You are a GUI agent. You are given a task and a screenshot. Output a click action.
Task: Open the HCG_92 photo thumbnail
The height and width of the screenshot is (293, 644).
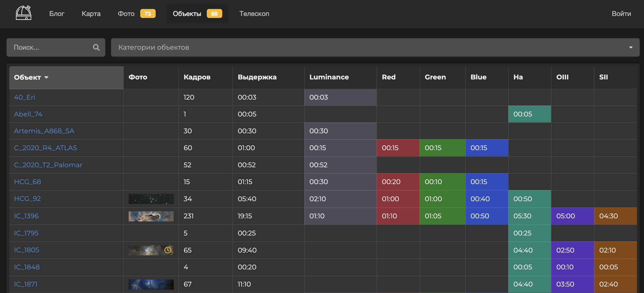pos(151,199)
